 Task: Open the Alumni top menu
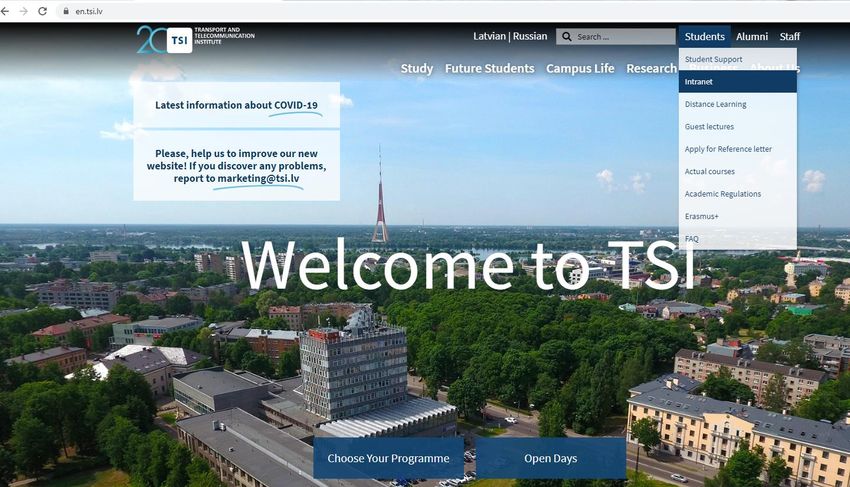[752, 36]
